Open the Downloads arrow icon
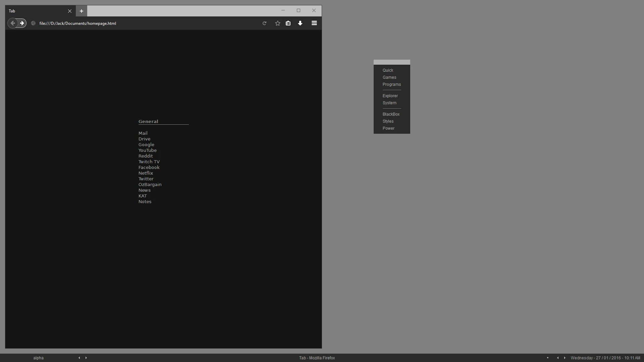 point(300,23)
